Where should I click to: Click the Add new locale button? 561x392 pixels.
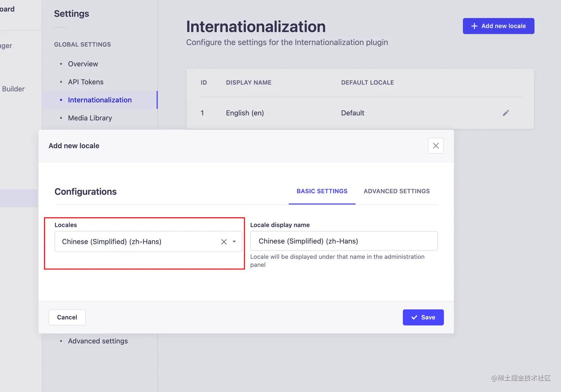click(x=498, y=26)
